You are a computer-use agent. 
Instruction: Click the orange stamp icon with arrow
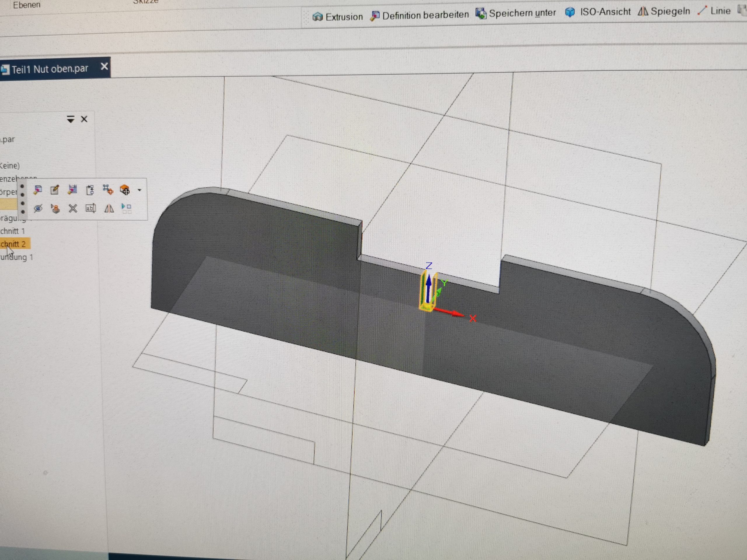tap(55, 209)
